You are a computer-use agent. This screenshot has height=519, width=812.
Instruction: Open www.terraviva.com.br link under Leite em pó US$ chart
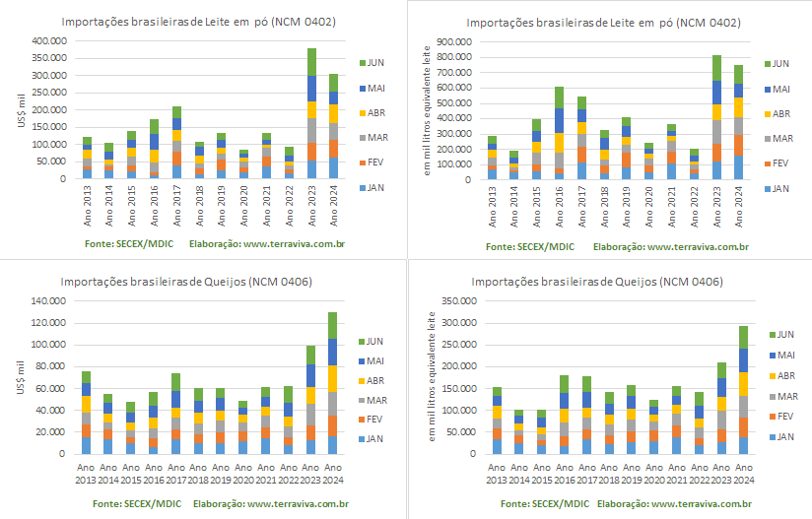[x=294, y=243]
